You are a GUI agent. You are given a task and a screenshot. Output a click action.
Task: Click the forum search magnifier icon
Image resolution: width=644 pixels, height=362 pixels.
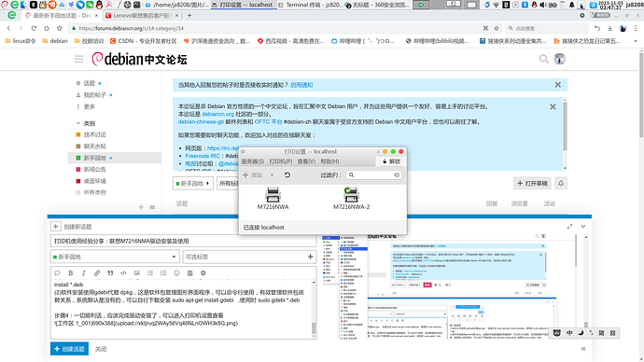pos(543,59)
